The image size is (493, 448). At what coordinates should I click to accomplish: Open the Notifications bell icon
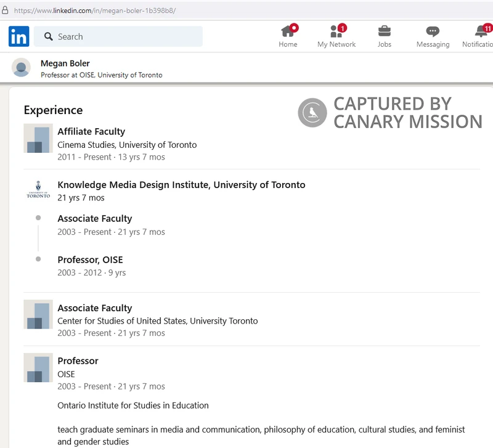pyautogui.click(x=481, y=31)
